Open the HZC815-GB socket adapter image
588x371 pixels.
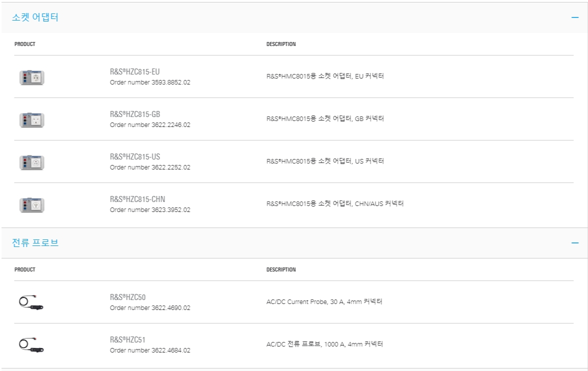[32, 120]
